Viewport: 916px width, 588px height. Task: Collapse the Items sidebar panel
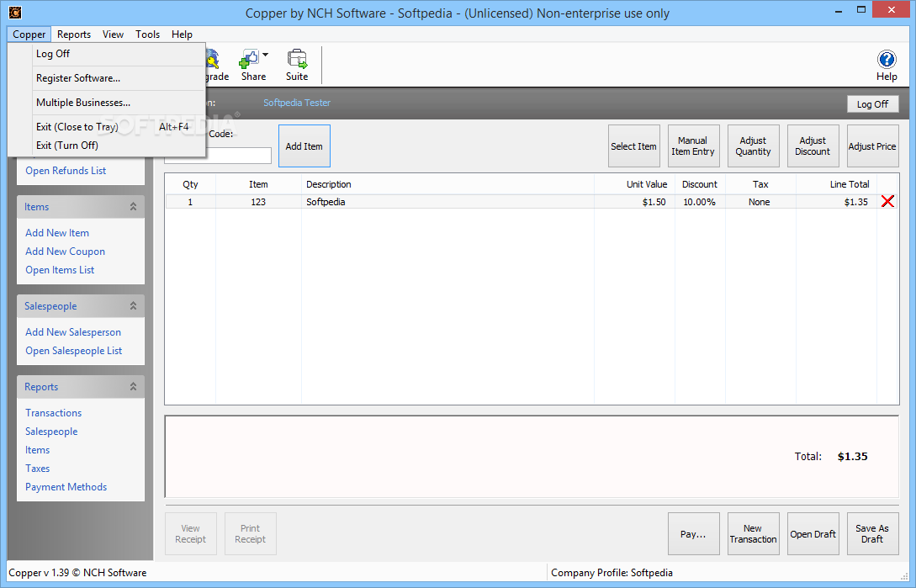click(x=133, y=207)
